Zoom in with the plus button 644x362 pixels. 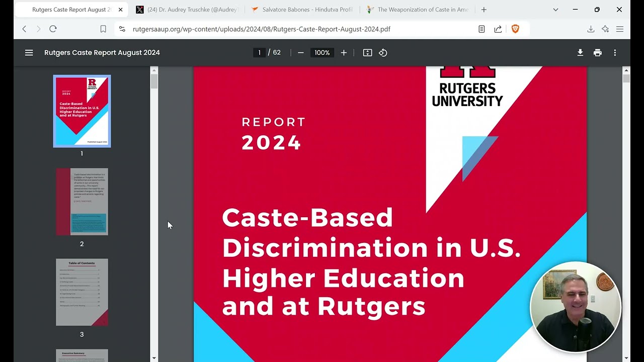tap(344, 53)
